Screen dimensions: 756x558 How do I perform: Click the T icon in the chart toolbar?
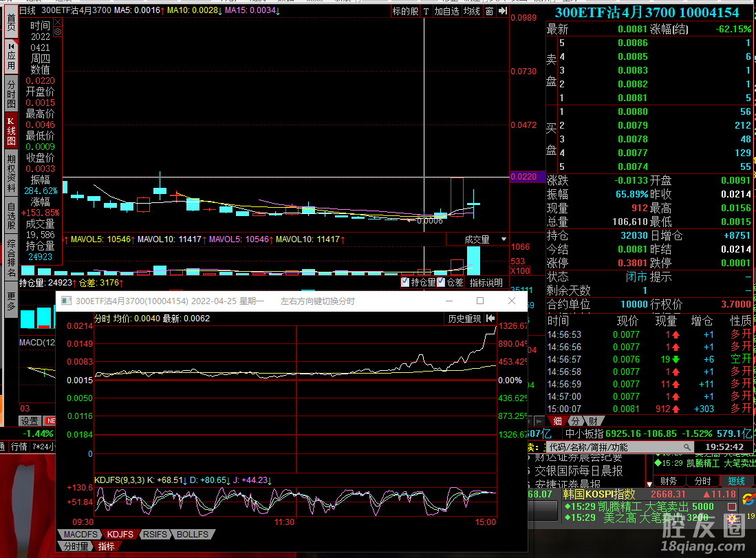tap(426, 11)
